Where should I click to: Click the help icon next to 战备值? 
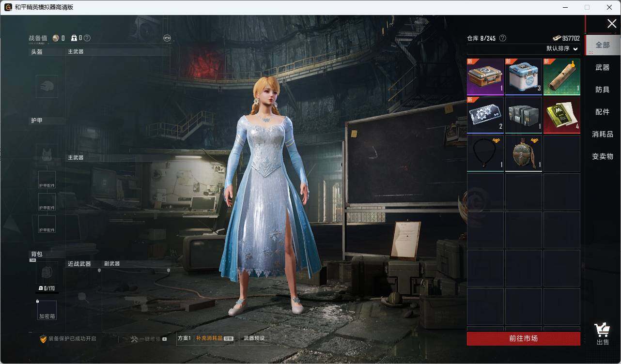87,38
